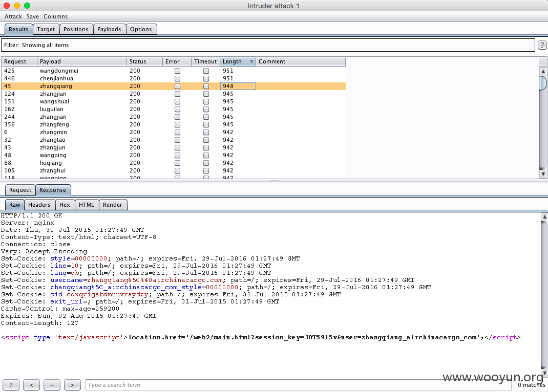Click the results table scrollbar thumb
The height and width of the screenshot is (392, 548).
543,83
